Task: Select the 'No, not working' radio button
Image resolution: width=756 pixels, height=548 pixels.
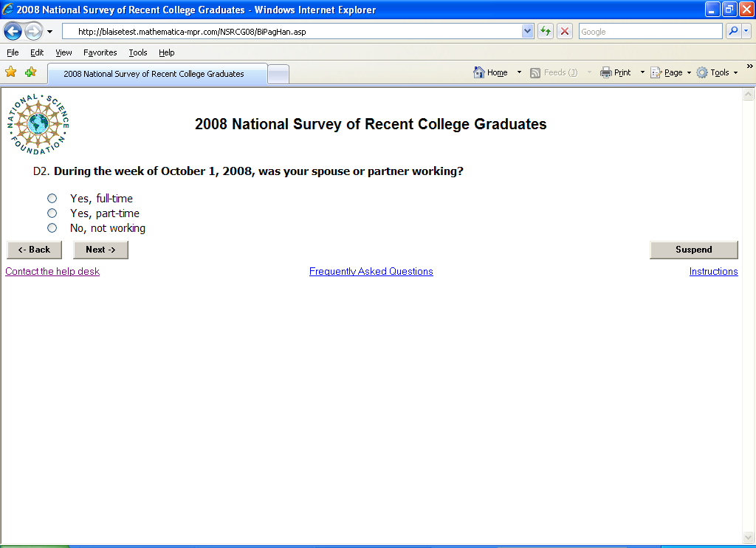Action: (x=52, y=228)
